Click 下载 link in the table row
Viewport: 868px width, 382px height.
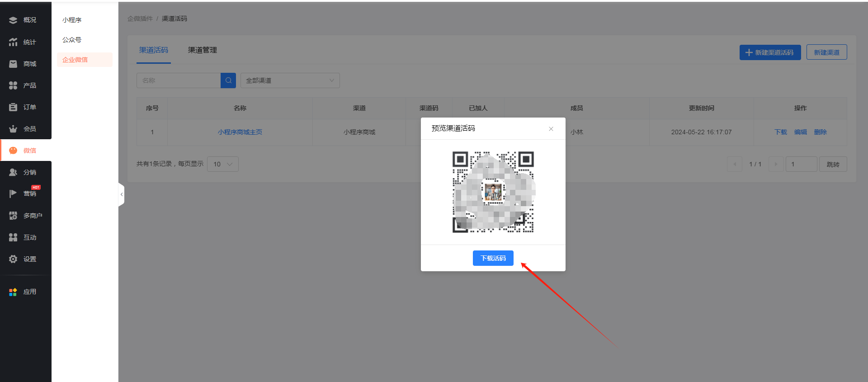(x=781, y=132)
